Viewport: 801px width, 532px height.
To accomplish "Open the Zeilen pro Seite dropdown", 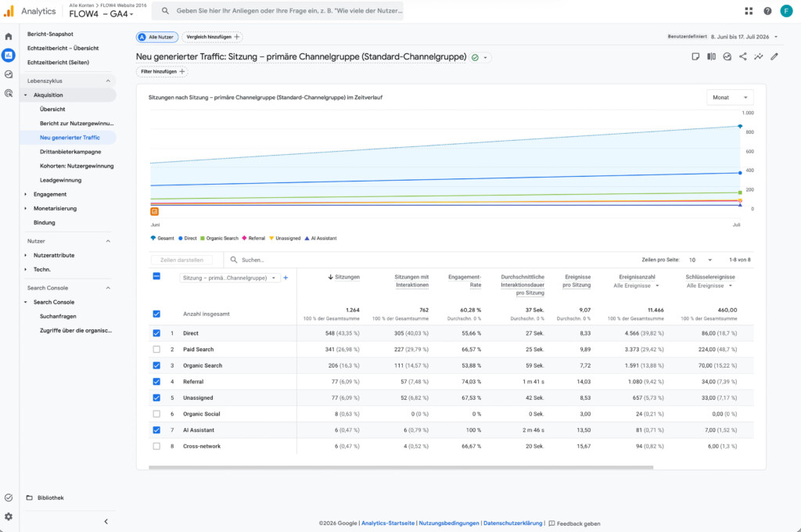I will pyautogui.click(x=700, y=260).
